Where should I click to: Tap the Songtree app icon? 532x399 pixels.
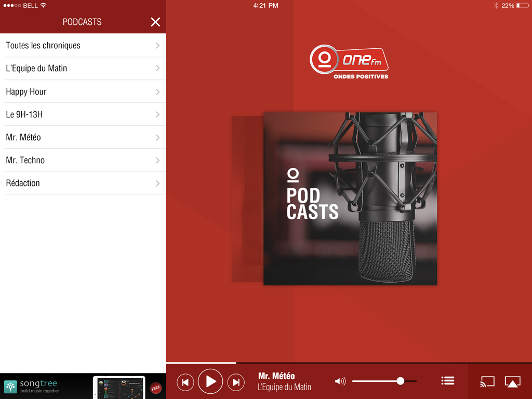click(10, 387)
